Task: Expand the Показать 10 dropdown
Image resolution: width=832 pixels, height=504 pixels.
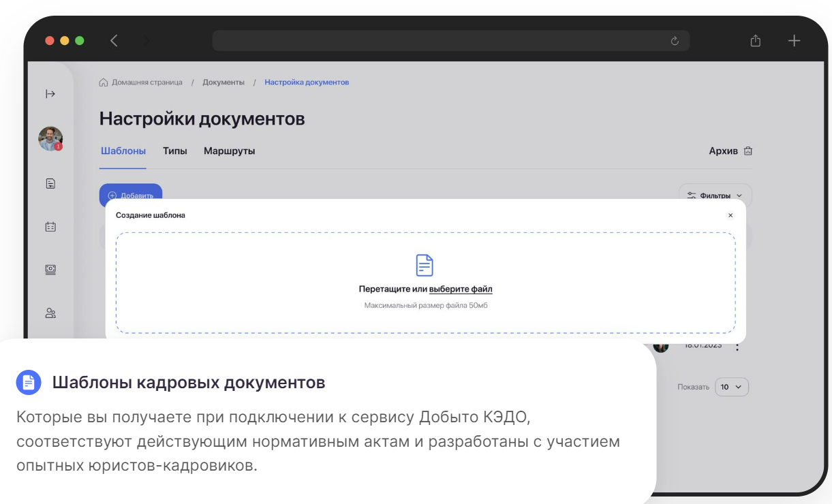Action: [731, 386]
